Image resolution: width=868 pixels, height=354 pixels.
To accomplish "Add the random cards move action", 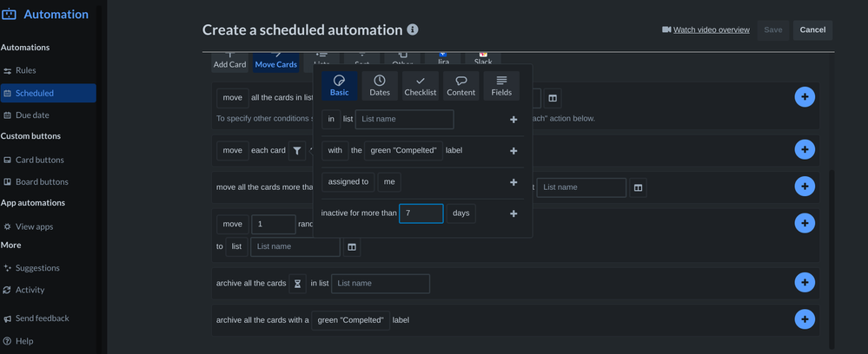I will tap(805, 223).
